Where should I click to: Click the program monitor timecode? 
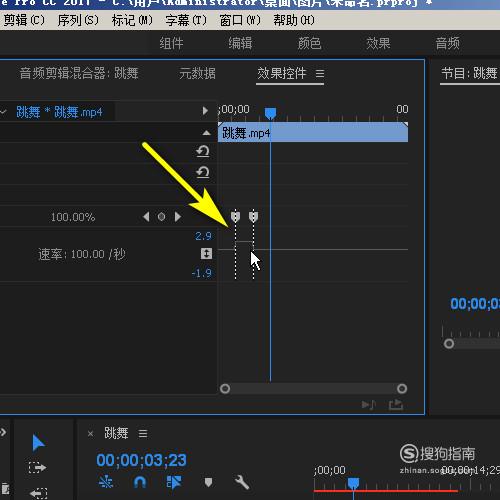[475, 304]
